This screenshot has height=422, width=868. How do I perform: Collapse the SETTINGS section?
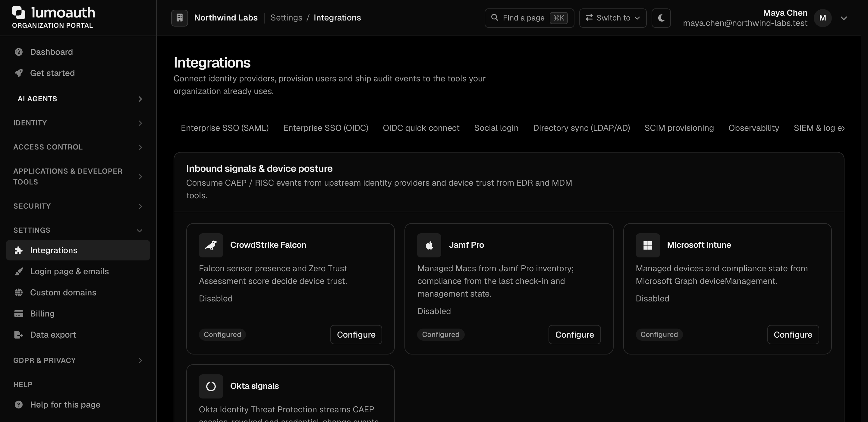78,230
